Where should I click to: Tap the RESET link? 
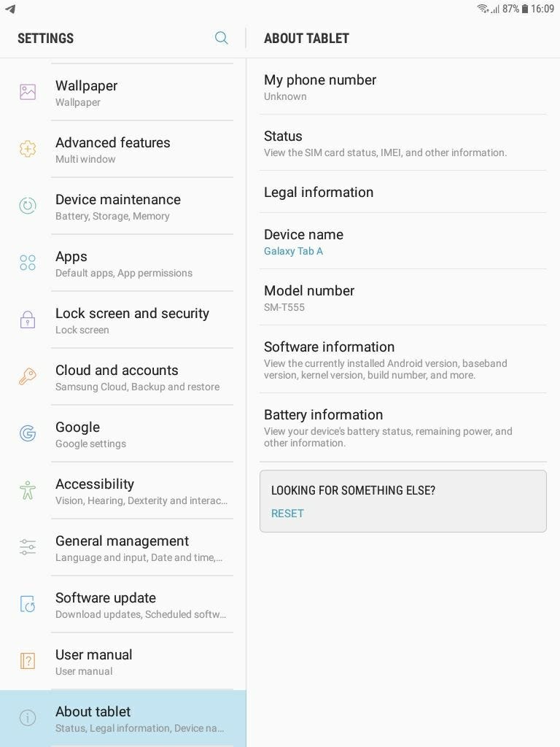287,513
